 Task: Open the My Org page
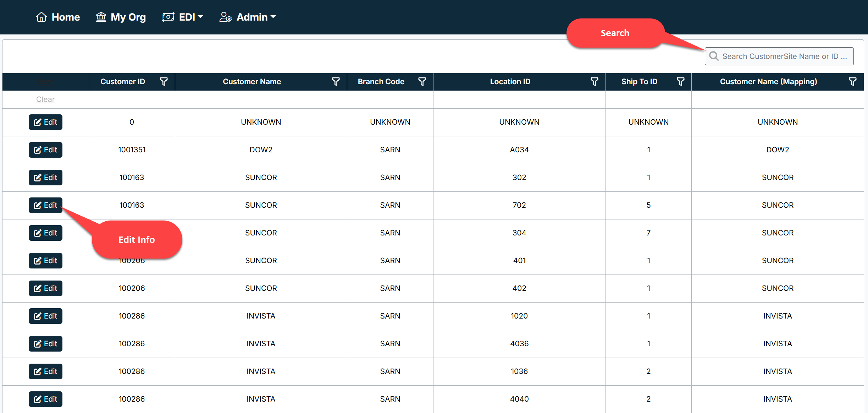tap(121, 17)
